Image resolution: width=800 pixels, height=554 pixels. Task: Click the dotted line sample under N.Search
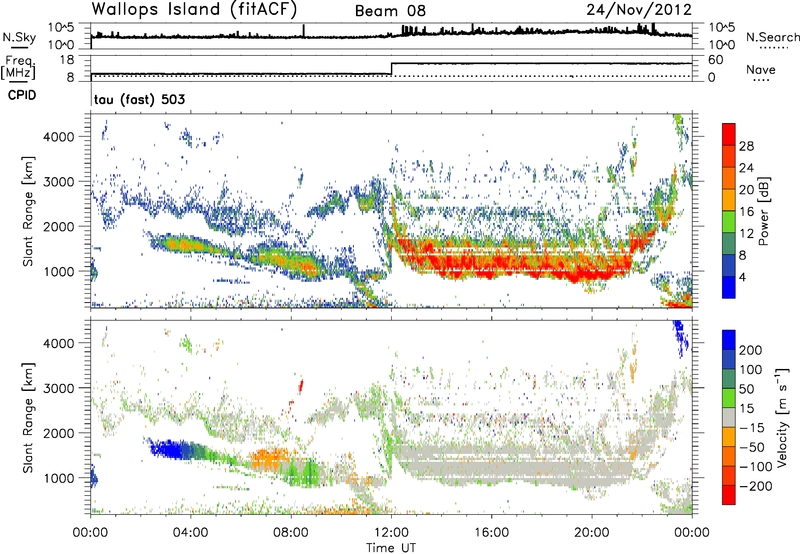774,47
